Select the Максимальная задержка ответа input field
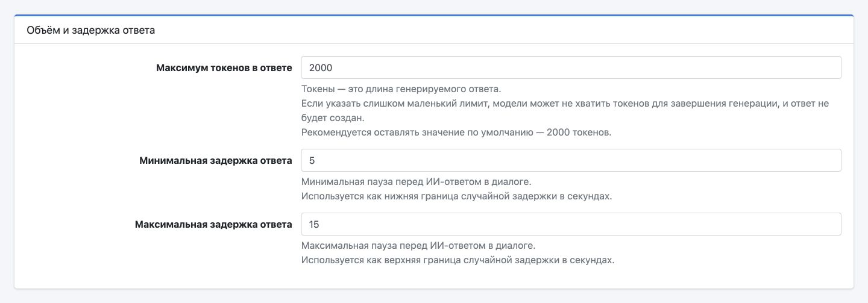The width and height of the screenshot is (868, 303). click(x=571, y=224)
